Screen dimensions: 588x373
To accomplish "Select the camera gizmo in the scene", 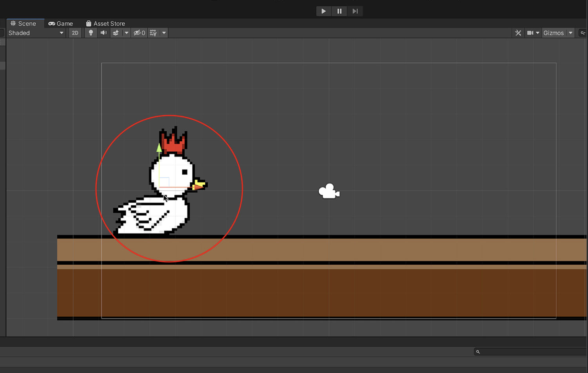I will [329, 191].
